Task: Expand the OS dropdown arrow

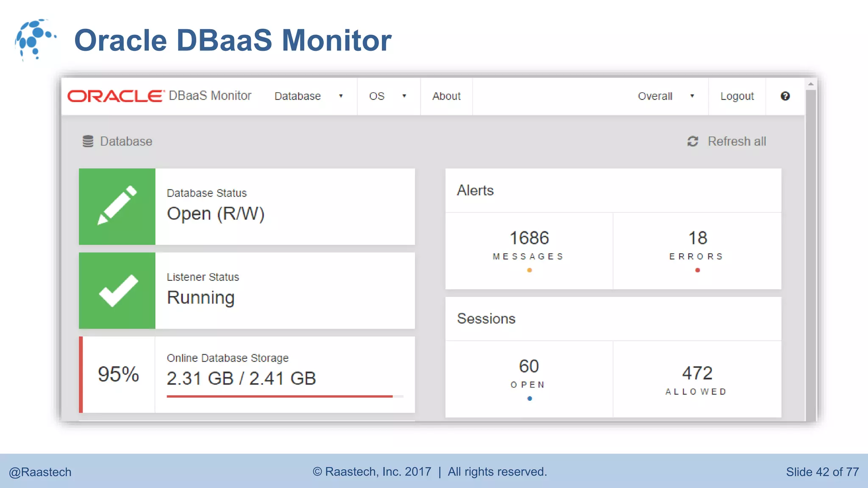Action: pyautogui.click(x=404, y=96)
